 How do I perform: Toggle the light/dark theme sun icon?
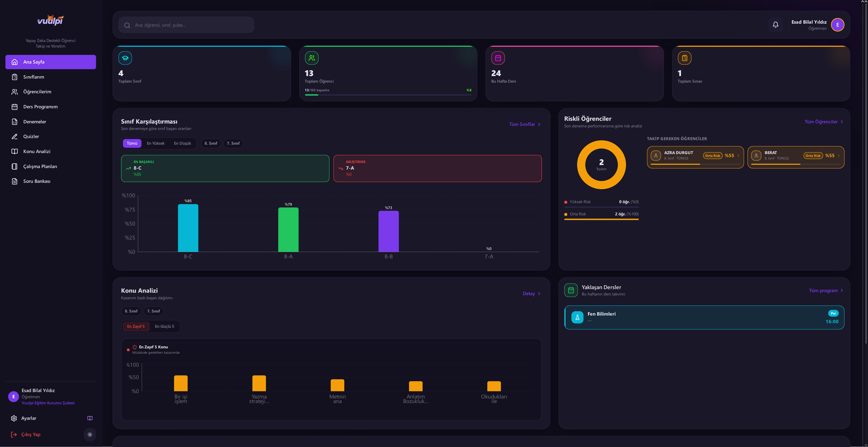pos(90,435)
